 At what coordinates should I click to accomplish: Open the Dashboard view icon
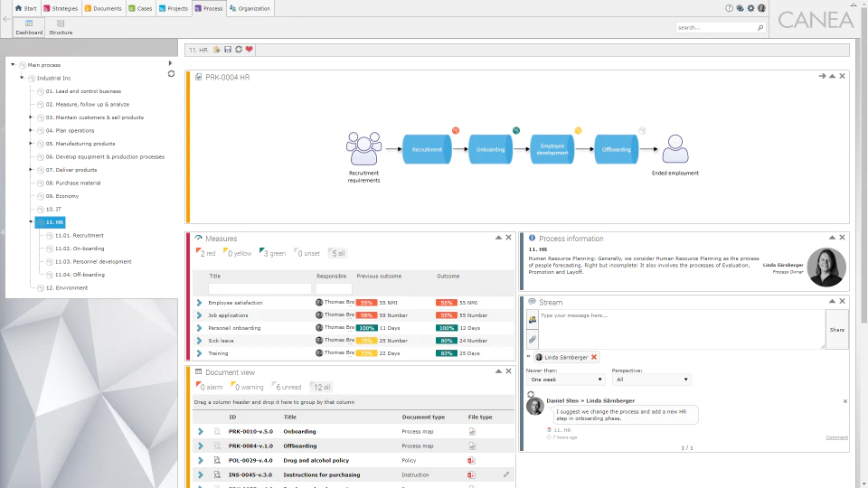pos(29,27)
